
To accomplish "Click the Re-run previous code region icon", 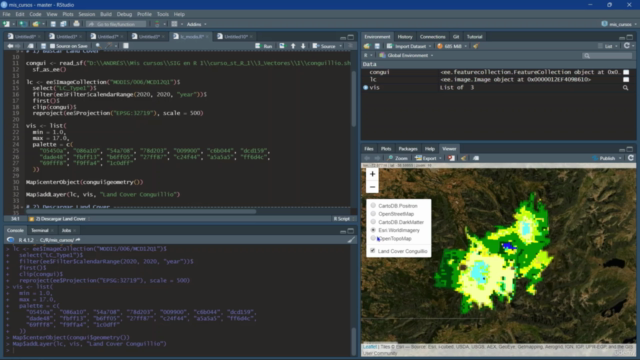I will click(282, 46).
